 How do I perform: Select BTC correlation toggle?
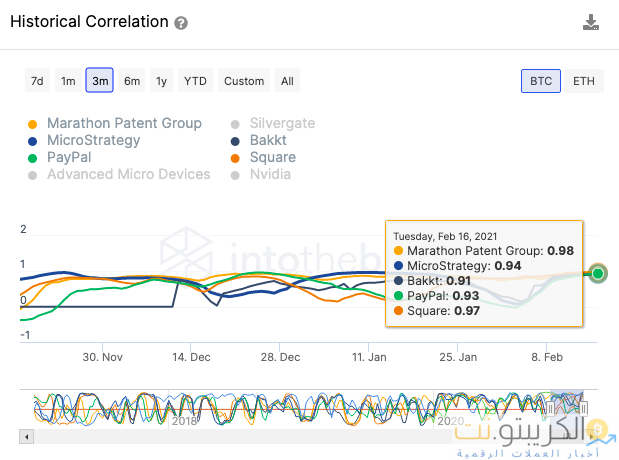[541, 81]
